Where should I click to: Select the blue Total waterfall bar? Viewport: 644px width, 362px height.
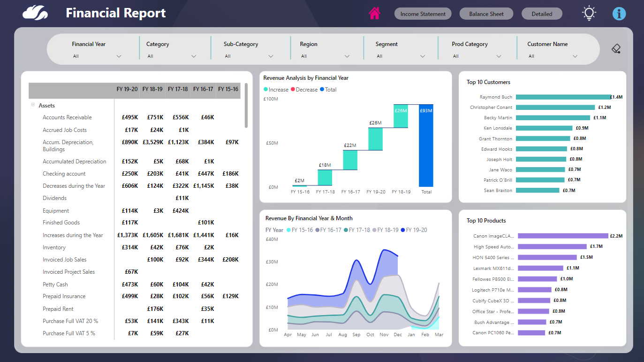426,146
